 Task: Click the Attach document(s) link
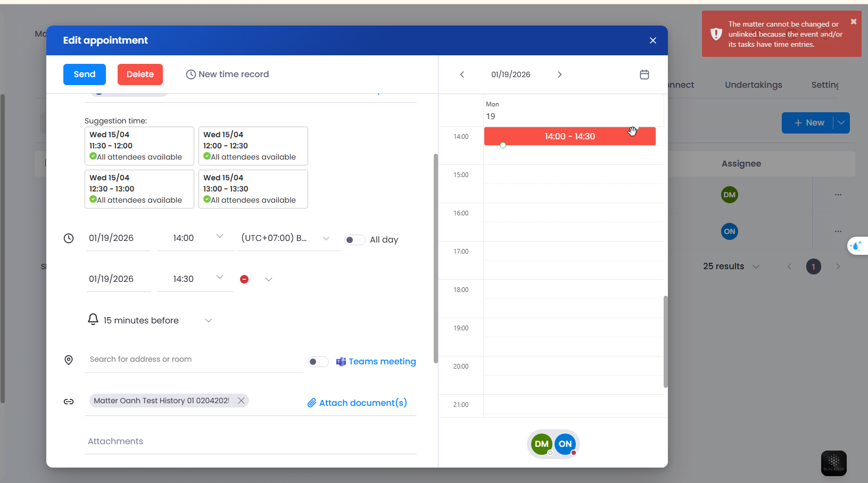(x=357, y=403)
